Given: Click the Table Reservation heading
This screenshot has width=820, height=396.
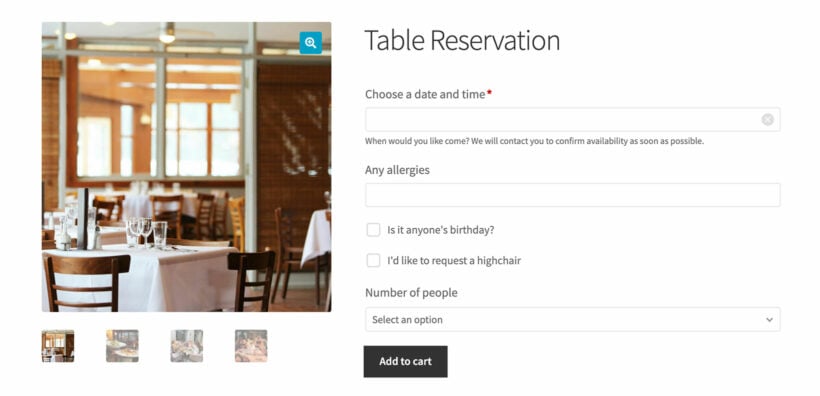Looking at the screenshot, I should 462,40.
